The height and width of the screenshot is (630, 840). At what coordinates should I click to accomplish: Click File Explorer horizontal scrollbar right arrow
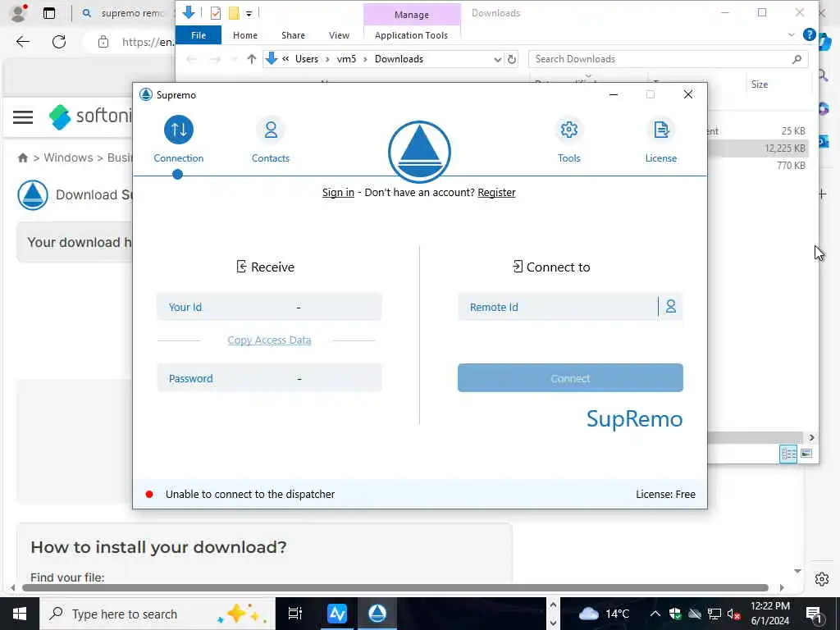[x=811, y=438]
